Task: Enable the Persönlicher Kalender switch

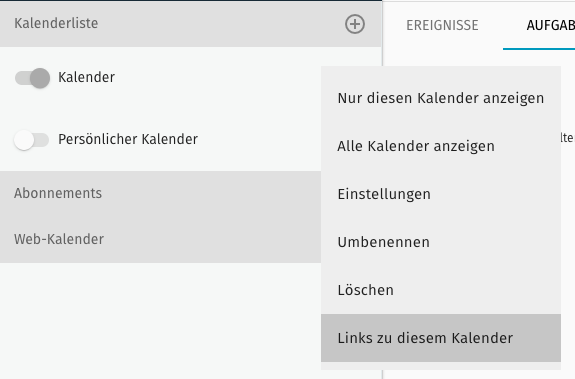Action: [x=31, y=140]
